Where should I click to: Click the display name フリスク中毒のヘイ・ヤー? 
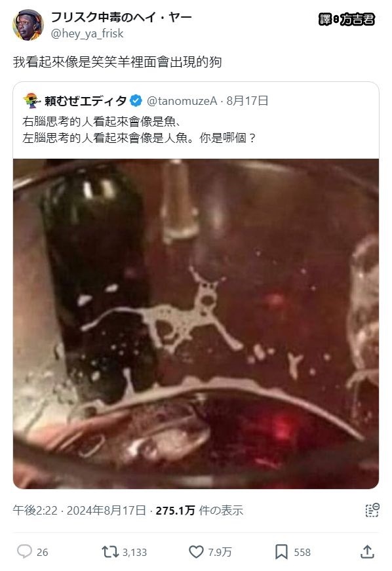pos(121,17)
